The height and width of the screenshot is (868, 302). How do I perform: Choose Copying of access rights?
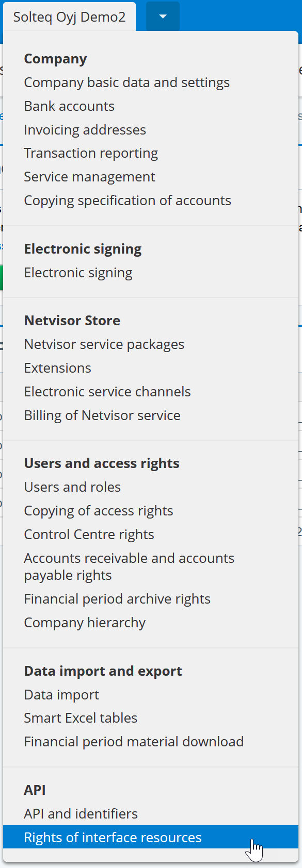(99, 511)
